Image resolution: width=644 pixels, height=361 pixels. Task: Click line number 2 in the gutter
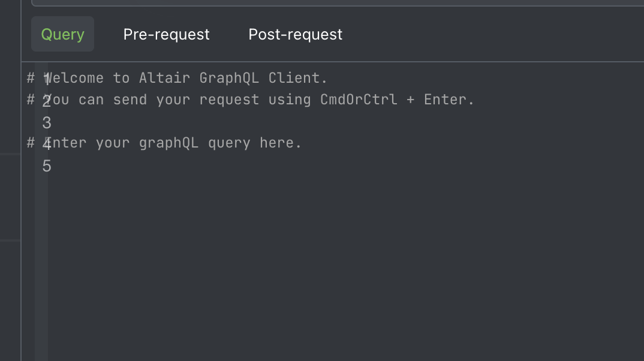(46, 100)
